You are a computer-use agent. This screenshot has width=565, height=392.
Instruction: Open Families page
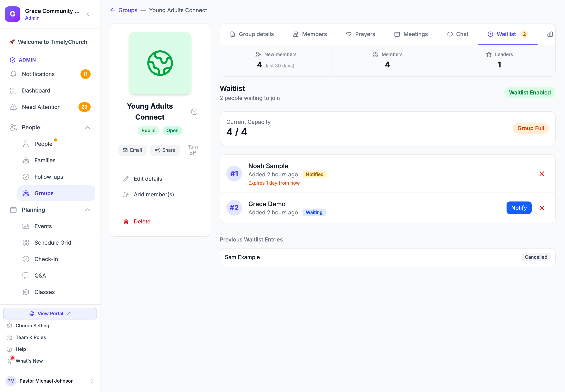pos(56,160)
